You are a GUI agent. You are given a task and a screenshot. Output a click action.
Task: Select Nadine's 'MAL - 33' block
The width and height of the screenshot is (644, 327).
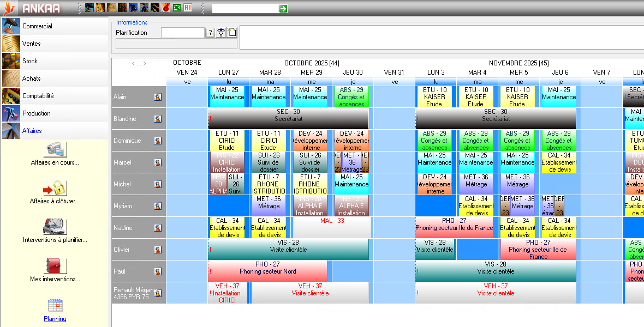332,228
